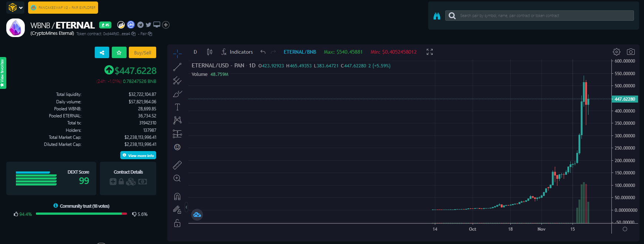Take chart snapshot with camera icon
The height and width of the screenshot is (244, 644).
631,52
